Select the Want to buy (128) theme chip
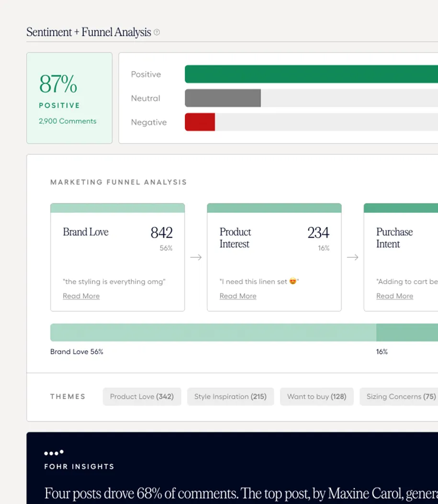Screen dimensions: 438x504 pyautogui.click(x=316, y=397)
